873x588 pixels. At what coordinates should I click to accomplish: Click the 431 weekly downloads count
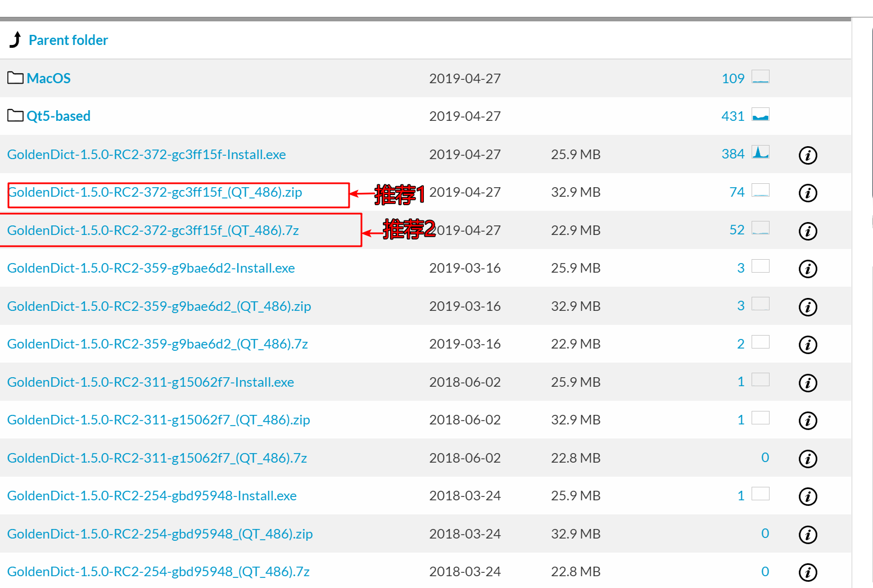coord(732,116)
